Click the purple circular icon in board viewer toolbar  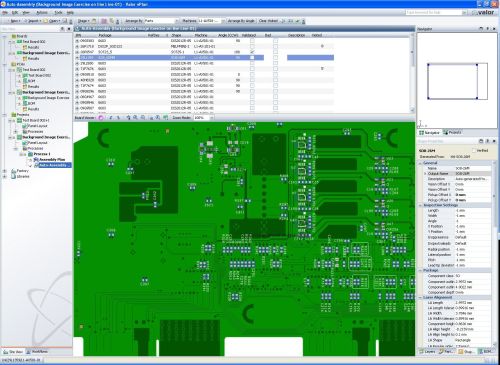click(101, 118)
